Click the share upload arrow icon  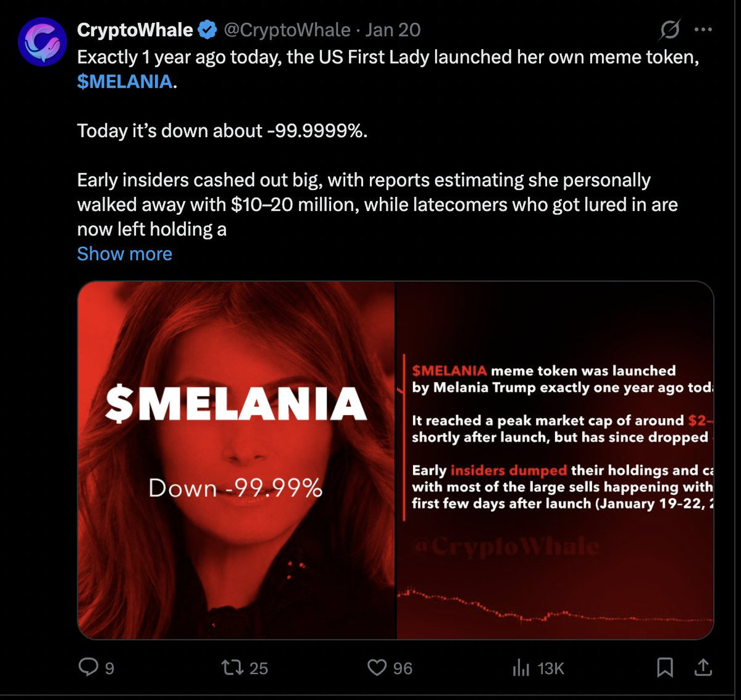[x=703, y=667]
